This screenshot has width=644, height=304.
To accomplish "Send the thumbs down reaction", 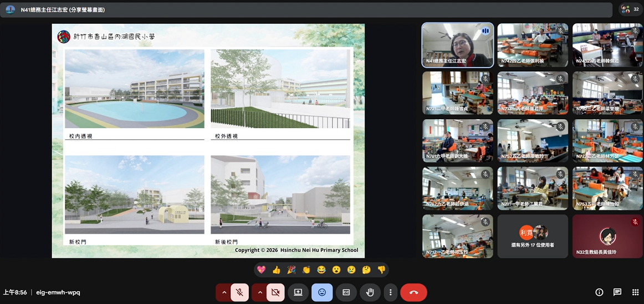I will click(x=381, y=270).
